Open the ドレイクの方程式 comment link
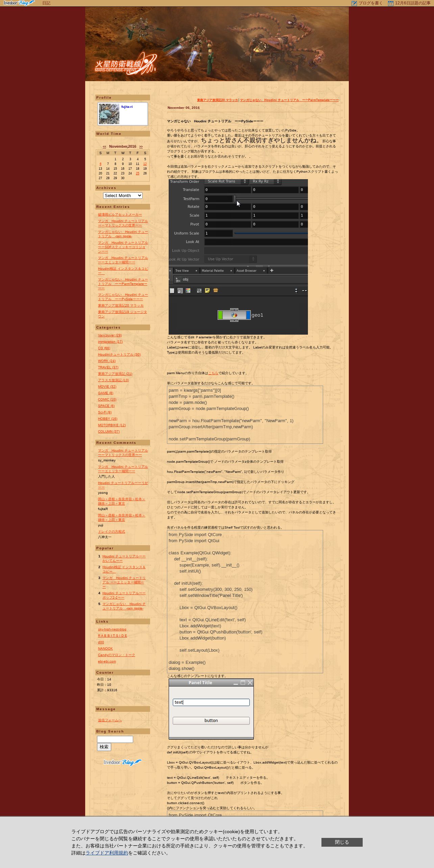434x868 pixels. (112, 532)
